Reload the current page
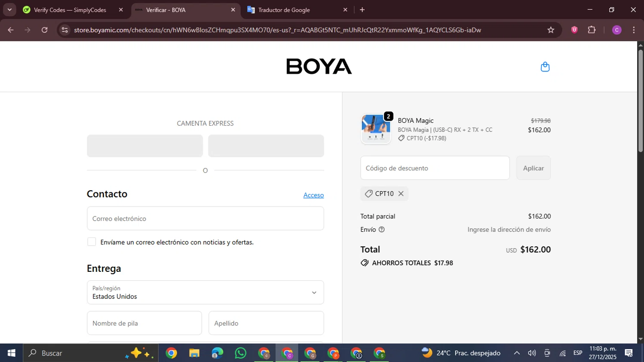 coord(45,30)
